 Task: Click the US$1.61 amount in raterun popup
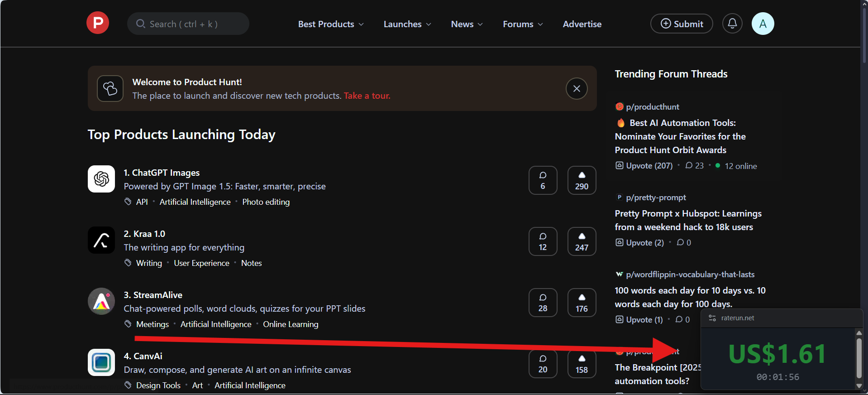point(777,354)
